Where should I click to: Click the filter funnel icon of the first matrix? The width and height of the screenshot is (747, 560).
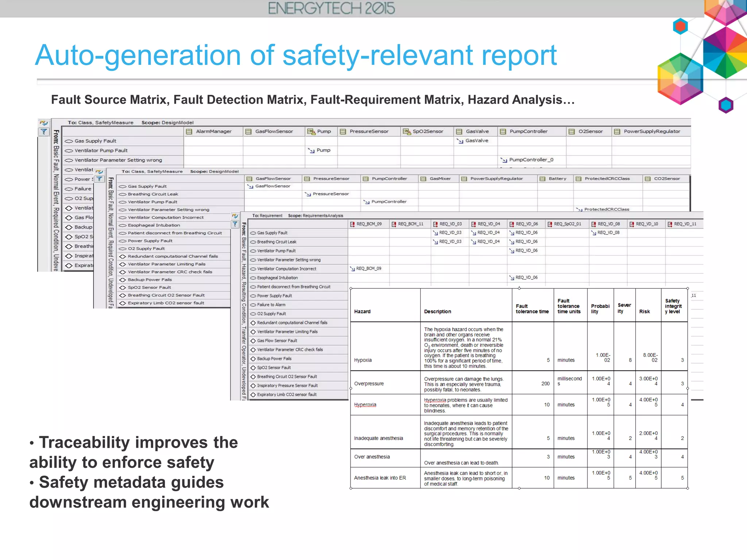[x=44, y=132]
